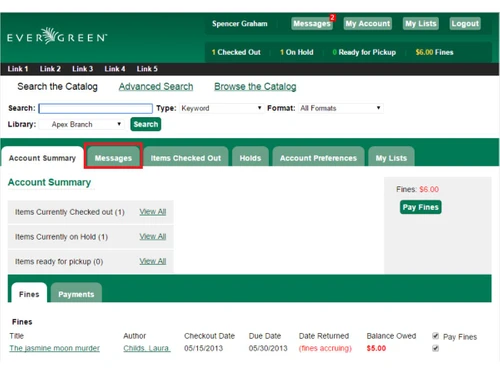Click the Balance Owed column header

[x=391, y=336]
